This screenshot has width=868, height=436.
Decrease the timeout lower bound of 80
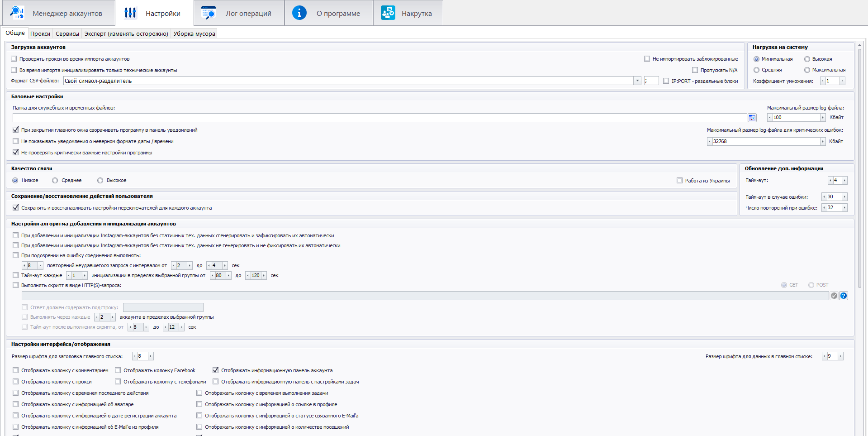(x=213, y=275)
